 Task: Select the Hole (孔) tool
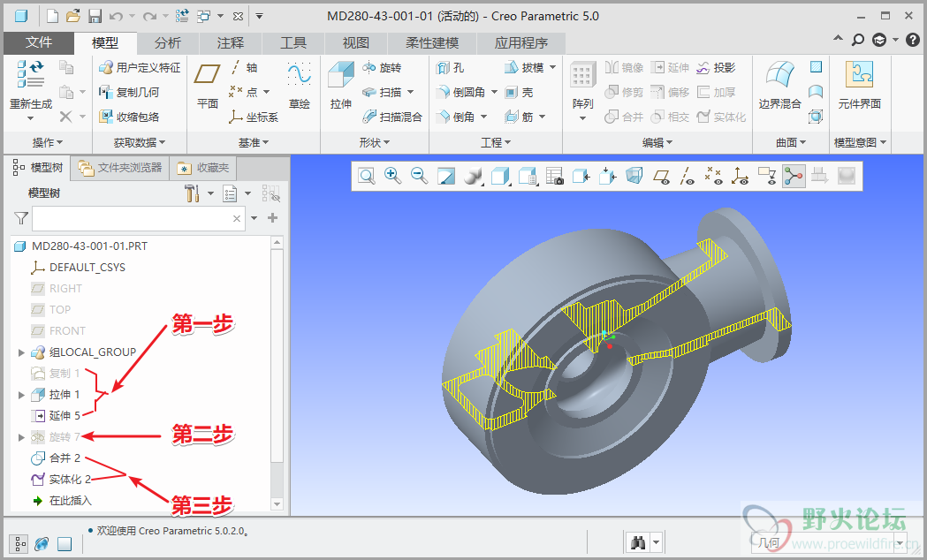pos(451,67)
